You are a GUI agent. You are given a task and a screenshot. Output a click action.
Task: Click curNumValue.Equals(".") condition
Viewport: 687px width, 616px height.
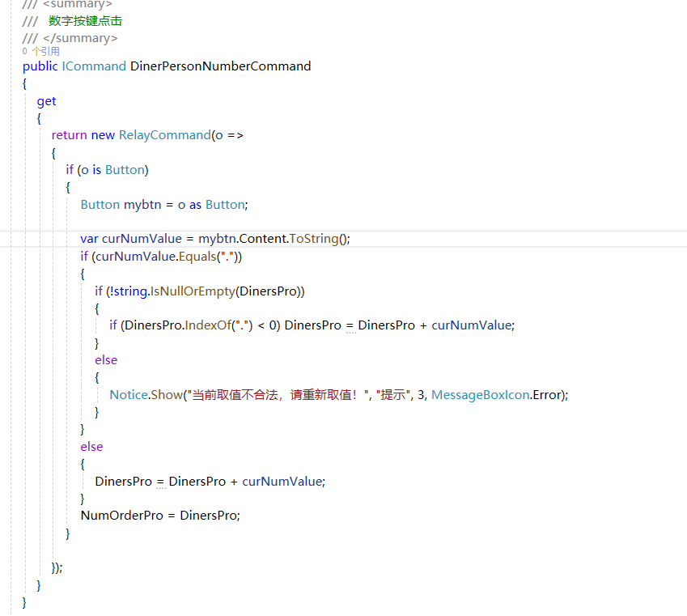tap(168, 257)
